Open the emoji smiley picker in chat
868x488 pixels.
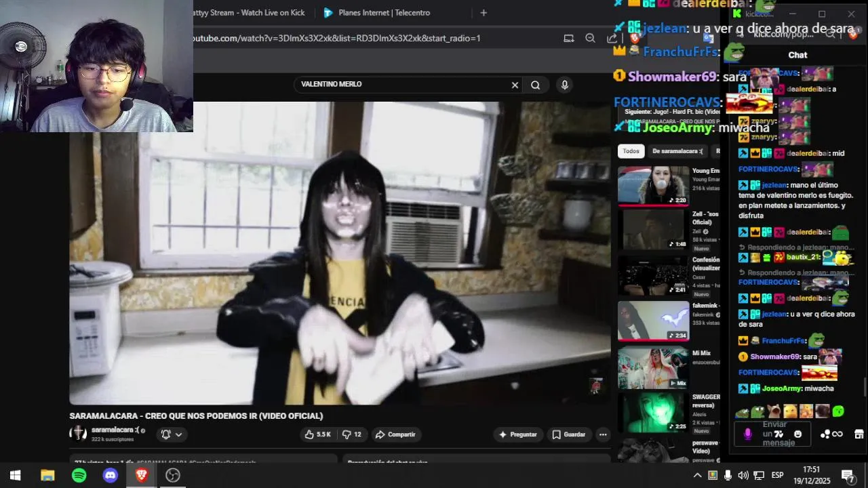[797, 434]
